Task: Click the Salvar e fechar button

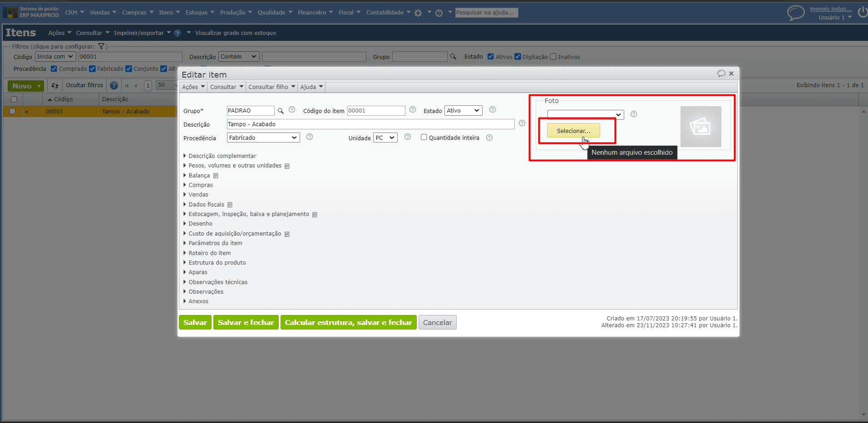Action: (246, 322)
